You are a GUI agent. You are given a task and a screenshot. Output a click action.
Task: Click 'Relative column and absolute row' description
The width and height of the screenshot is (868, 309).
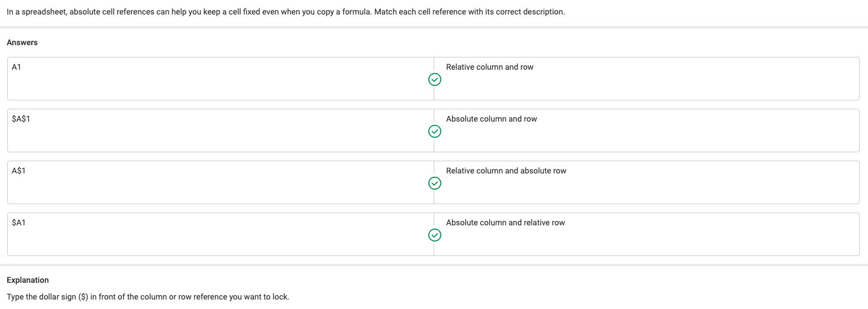pos(506,171)
